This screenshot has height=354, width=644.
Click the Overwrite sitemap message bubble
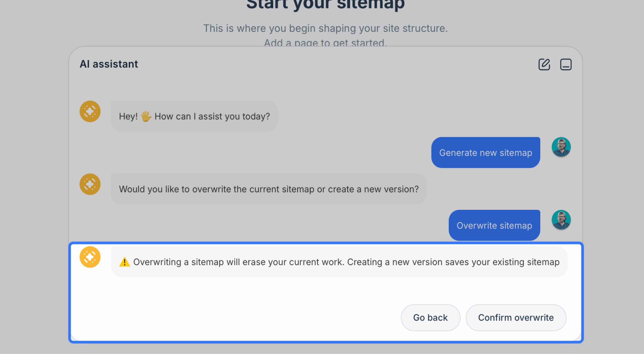(x=494, y=225)
